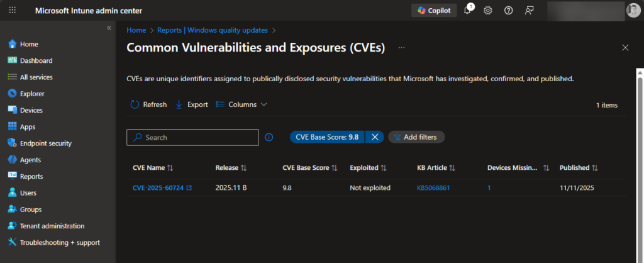
Task: Open KB5068861 article link
Action: [x=433, y=187]
